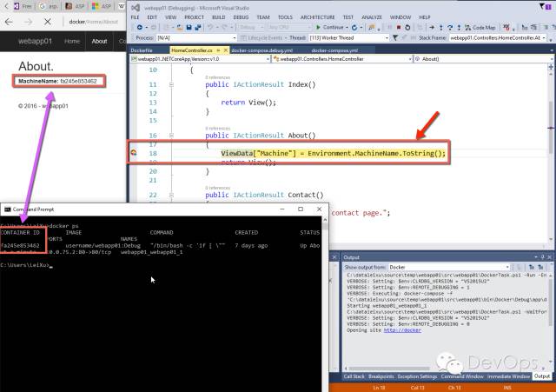The width and height of the screenshot is (556, 392).
Task: Click the Command Prompt vertical scrollbar
Action: coord(325,303)
